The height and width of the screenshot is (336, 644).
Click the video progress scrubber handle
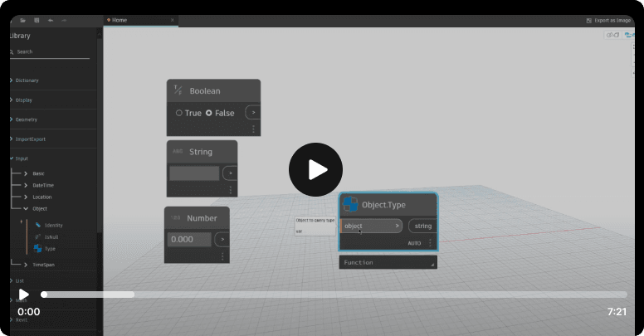coord(44,295)
